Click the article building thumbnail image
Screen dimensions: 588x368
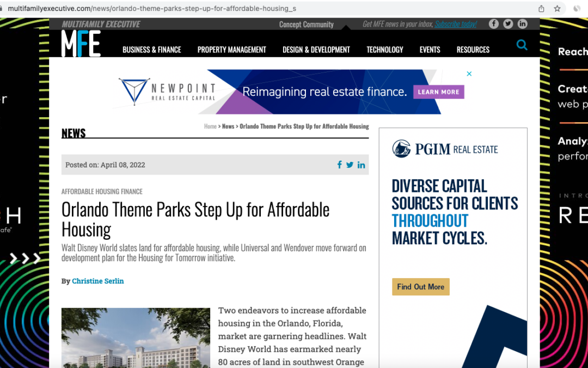[136, 338]
